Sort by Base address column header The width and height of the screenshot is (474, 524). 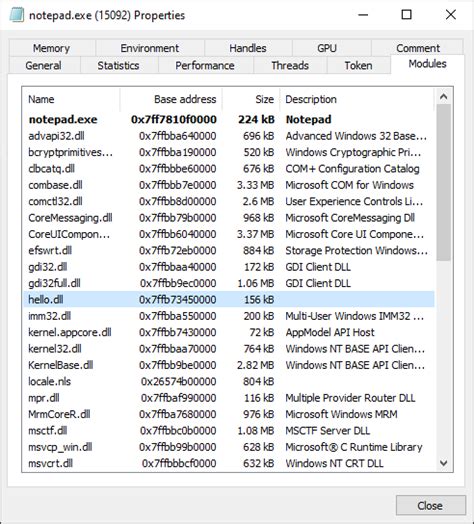click(x=171, y=99)
